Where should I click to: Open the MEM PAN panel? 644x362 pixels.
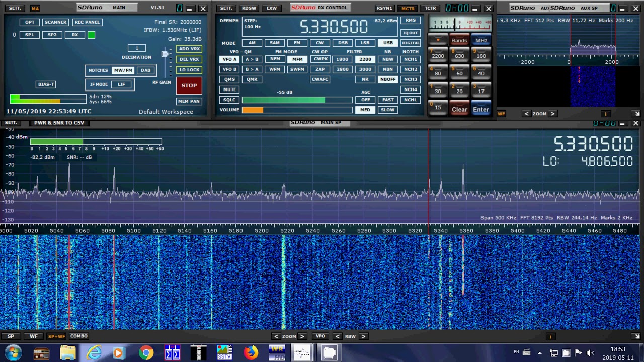[189, 101]
